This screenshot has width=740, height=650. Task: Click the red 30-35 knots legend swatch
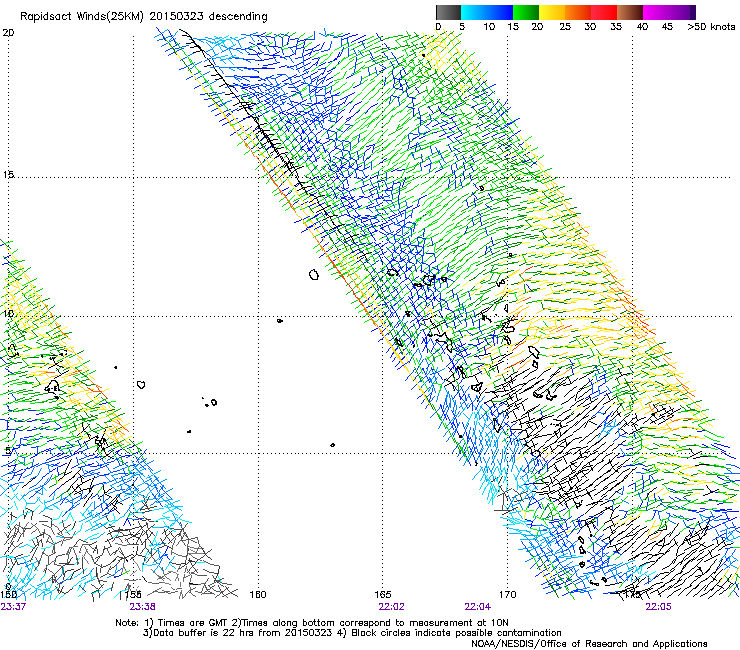[604, 12]
